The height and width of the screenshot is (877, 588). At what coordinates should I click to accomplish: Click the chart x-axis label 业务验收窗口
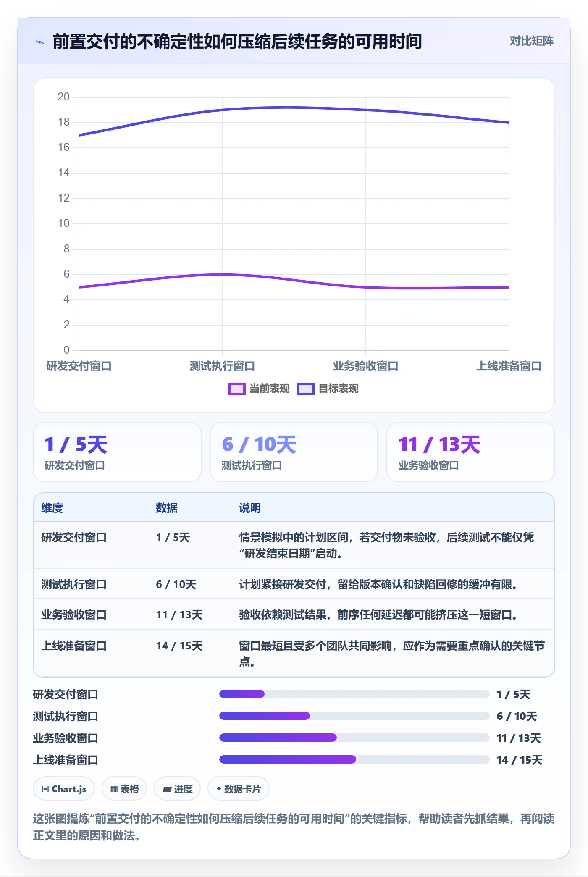365,366
